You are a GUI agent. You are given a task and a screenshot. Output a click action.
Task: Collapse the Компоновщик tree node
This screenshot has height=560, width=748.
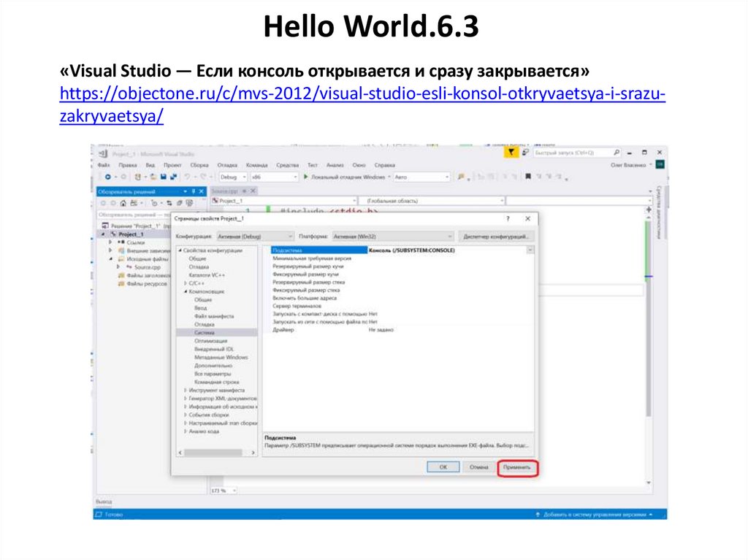coord(186,291)
